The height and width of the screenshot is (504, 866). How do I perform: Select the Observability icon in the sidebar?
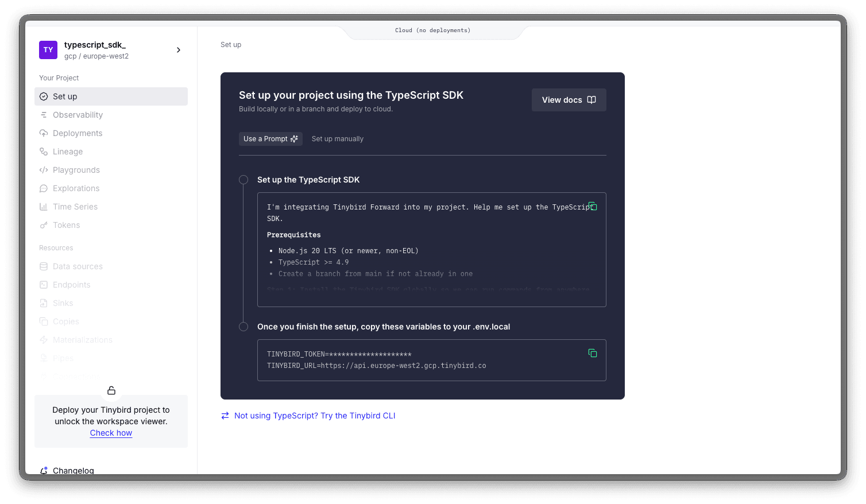tap(44, 114)
